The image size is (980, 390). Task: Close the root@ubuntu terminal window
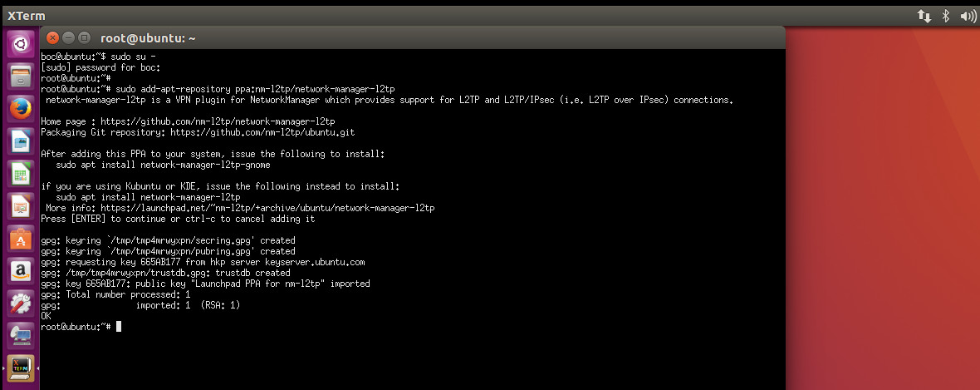pyautogui.click(x=52, y=37)
